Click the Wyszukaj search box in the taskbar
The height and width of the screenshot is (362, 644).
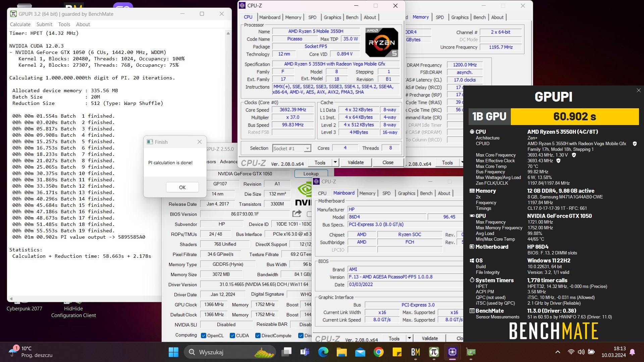click(230, 352)
